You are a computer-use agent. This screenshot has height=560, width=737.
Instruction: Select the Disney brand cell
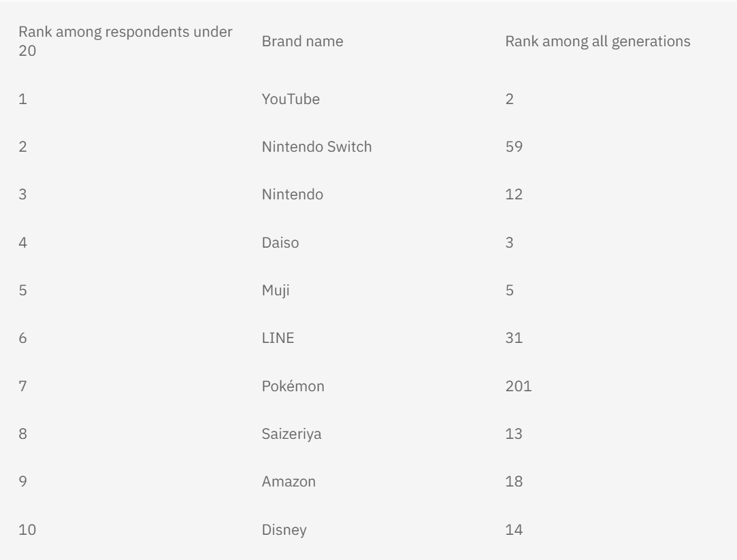[x=284, y=530]
